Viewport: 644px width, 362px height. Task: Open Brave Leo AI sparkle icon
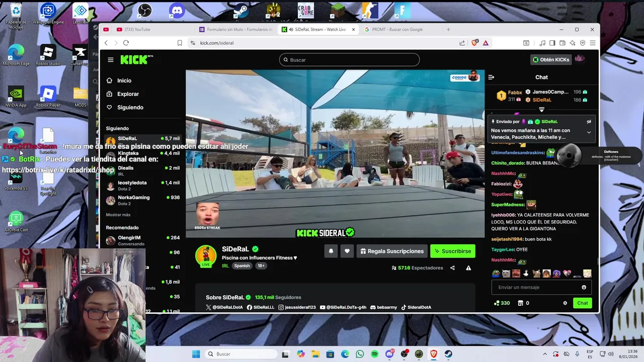tap(573, 43)
